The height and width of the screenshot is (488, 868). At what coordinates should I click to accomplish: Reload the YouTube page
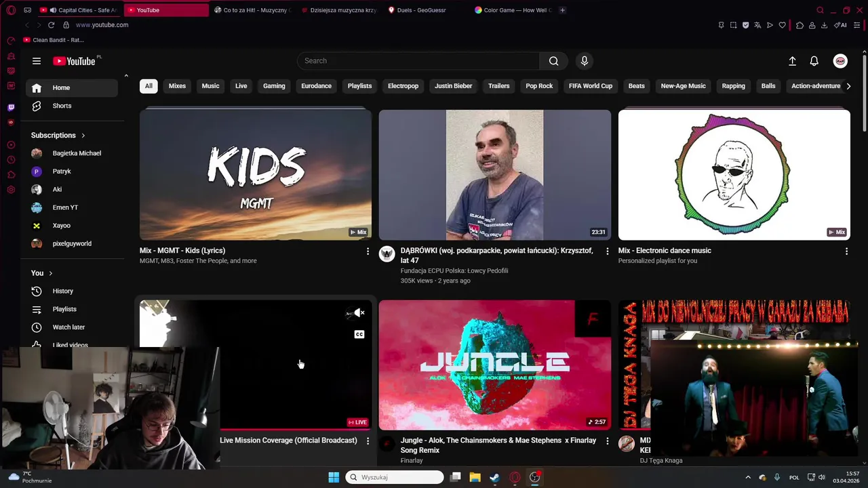[x=51, y=25]
